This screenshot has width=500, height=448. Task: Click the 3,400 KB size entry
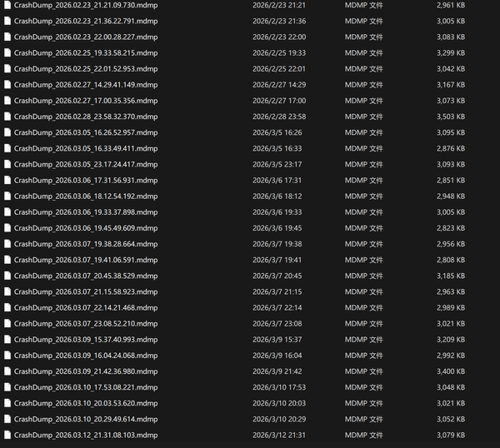click(x=450, y=371)
